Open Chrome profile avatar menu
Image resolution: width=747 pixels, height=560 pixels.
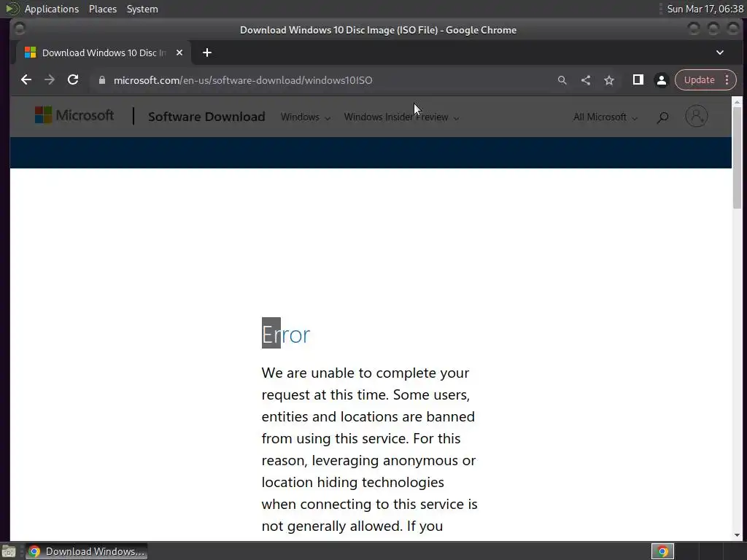point(661,80)
